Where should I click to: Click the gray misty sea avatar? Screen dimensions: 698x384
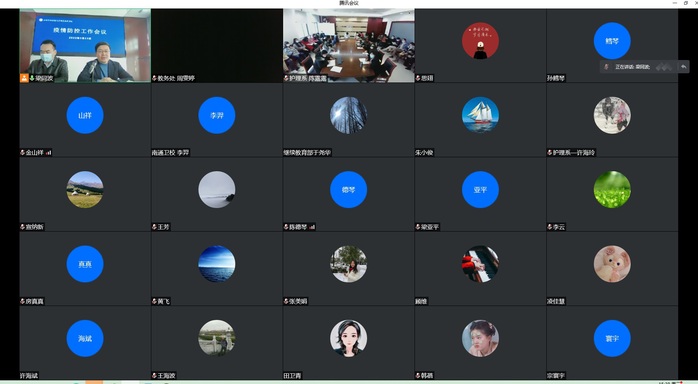click(x=217, y=190)
